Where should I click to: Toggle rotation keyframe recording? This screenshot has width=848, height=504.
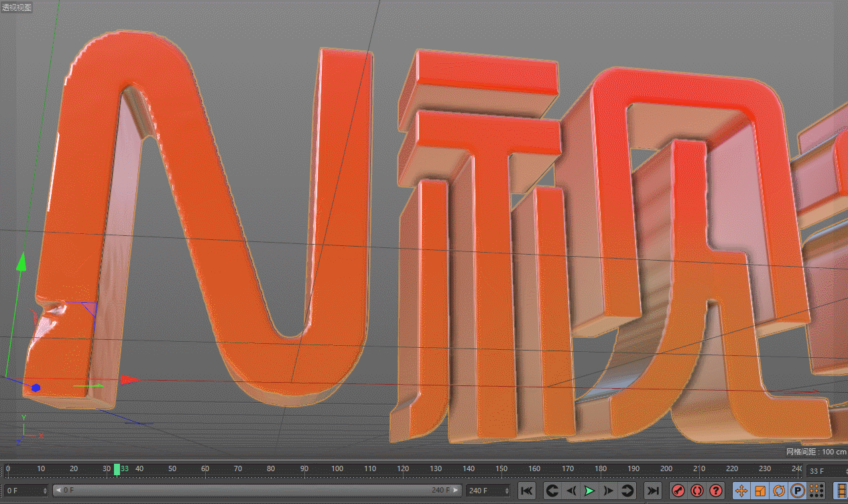pyautogui.click(x=779, y=491)
